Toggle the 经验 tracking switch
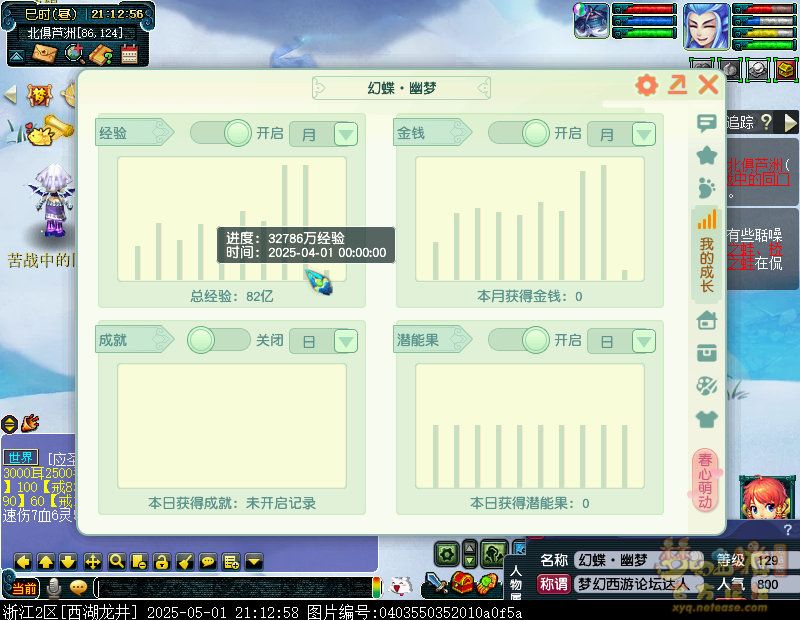The width and height of the screenshot is (800, 620). tap(220, 133)
